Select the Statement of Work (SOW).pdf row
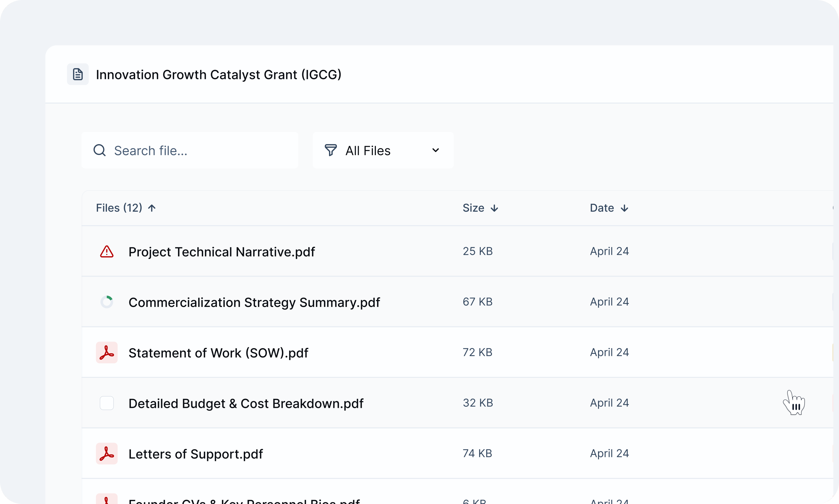The width and height of the screenshot is (839, 504). click(x=219, y=353)
